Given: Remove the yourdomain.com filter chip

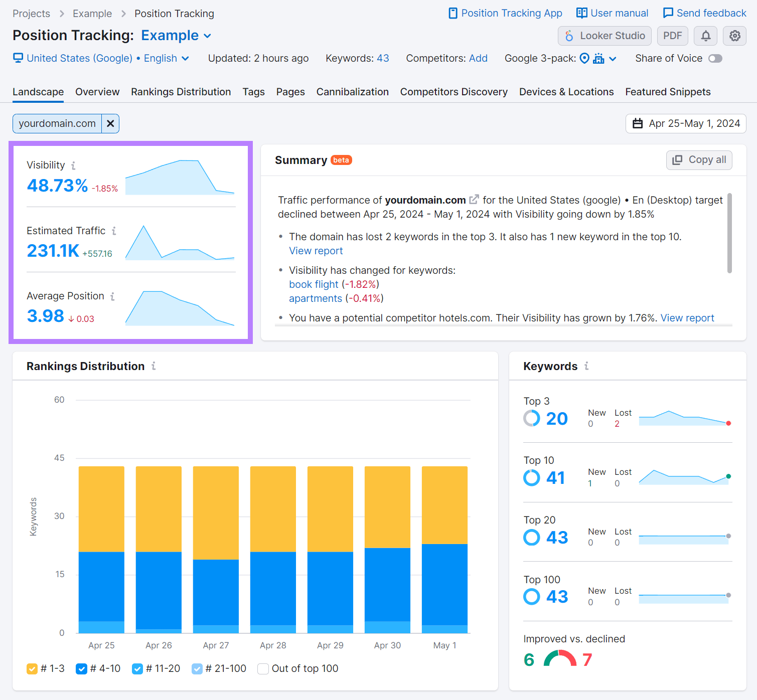Looking at the screenshot, I should (x=110, y=123).
